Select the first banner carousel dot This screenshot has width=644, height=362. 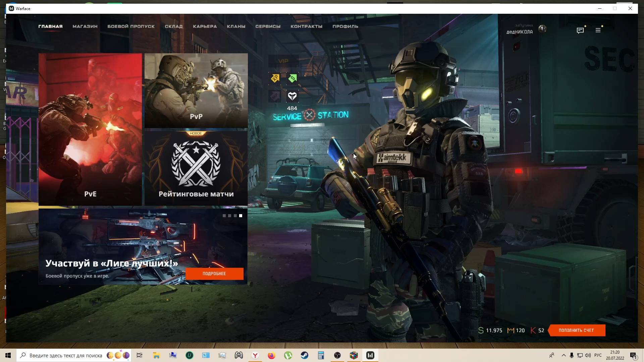tap(224, 216)
